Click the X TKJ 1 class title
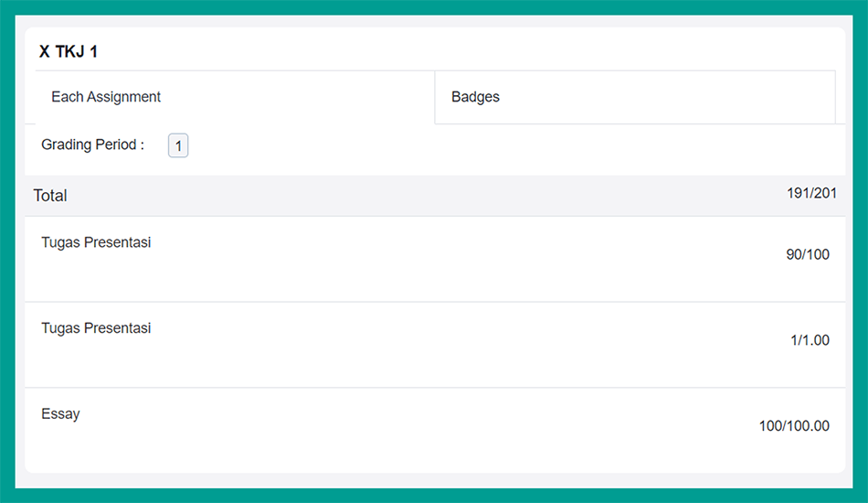This screenshot has height=503, width=868. (x=69, y=52)
